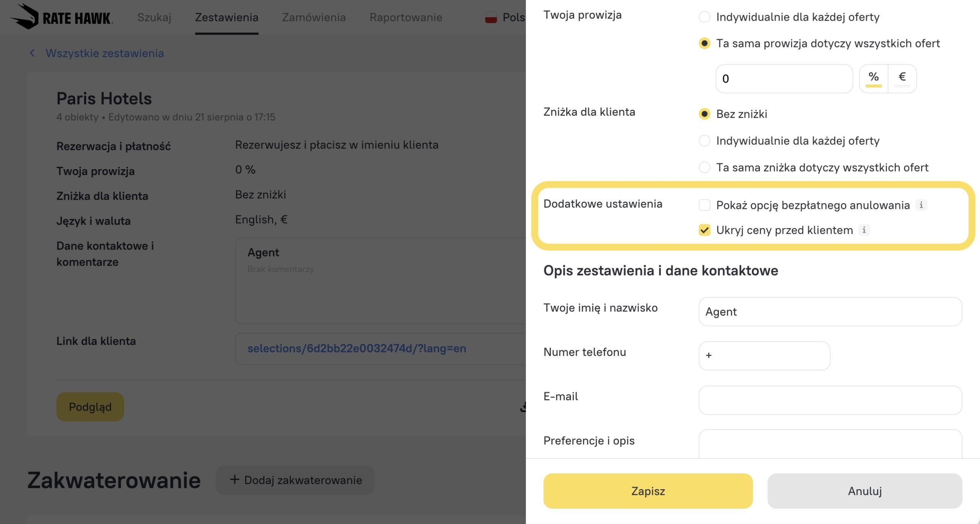Viewport: 980px width, 524px height.
Task: Click the Polish flag language icon
Action: tap(491, 18)
